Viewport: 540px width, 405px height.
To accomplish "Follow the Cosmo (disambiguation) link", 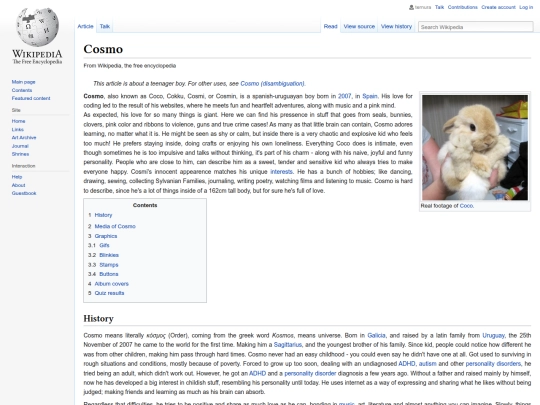I will pos(272,84).
